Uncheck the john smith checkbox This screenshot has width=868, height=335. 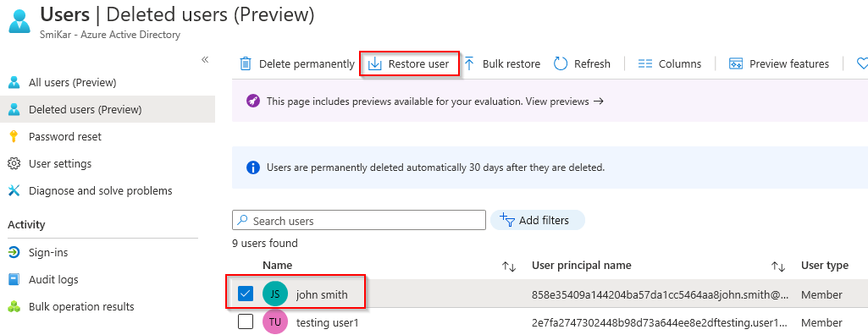click(x=246, y=294)
